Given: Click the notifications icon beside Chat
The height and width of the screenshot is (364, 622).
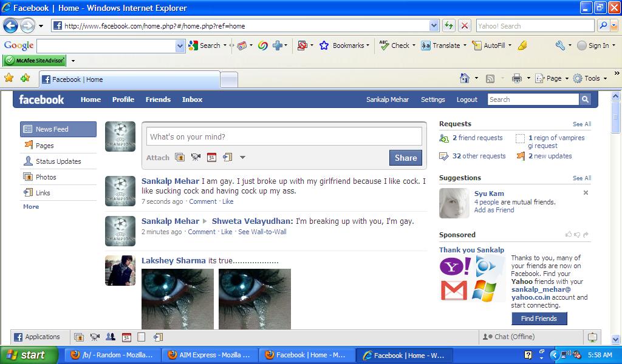Looking at the screenshot, I should pos(592,337).
